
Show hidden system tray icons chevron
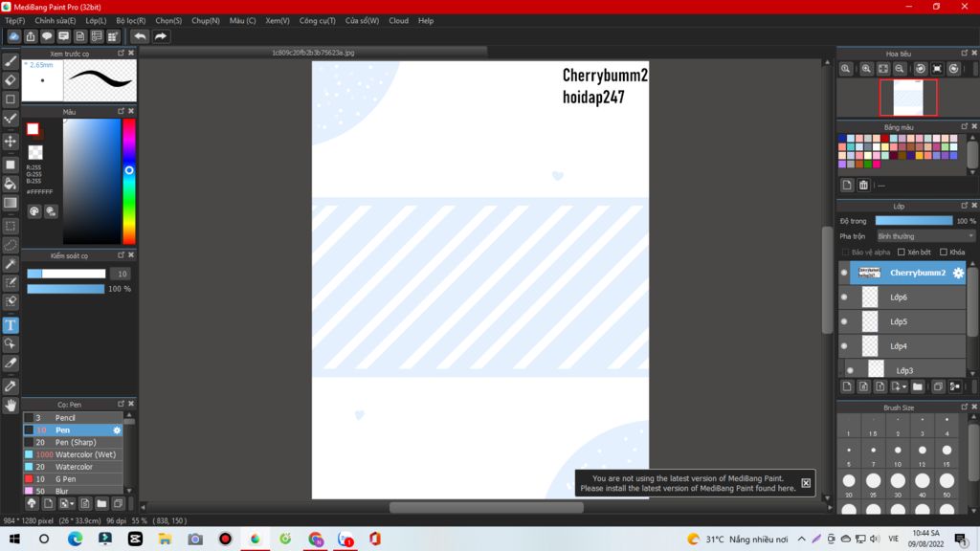801,539
